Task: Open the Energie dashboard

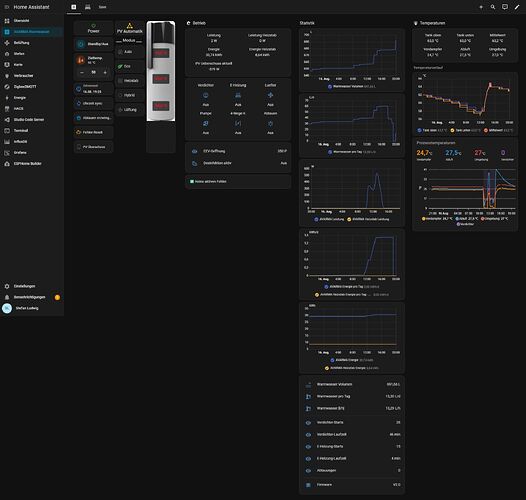Action: click(32, 98)
